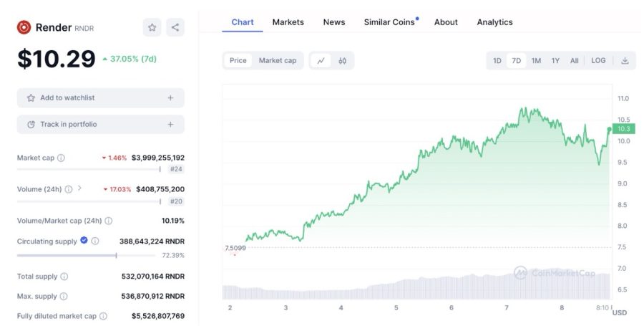Screen dimensions: 644x326
Task: Click the info icon next to Circulating supply
Action: 95,241
